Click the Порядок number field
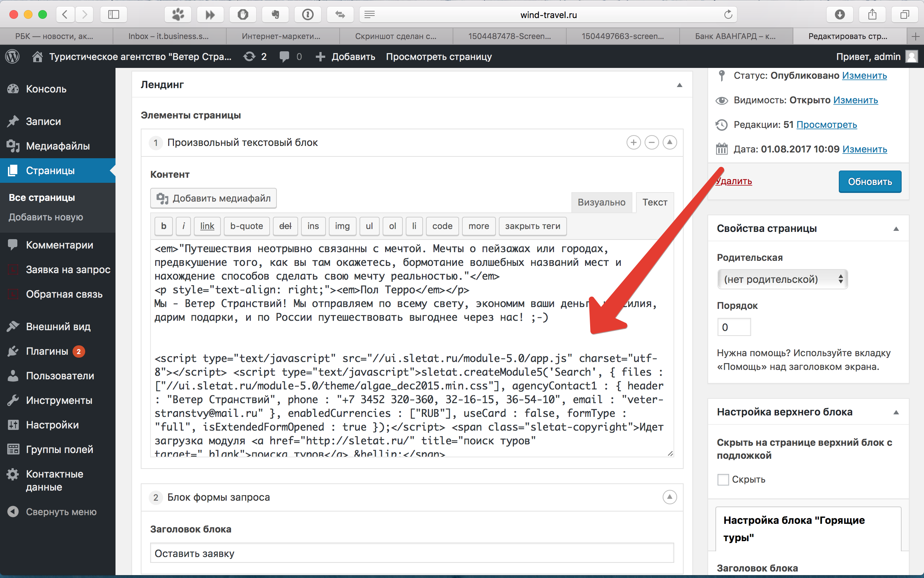 [734, 327]
